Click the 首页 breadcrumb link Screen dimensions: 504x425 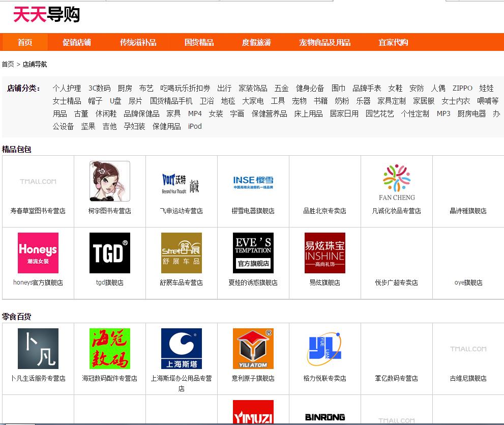coord(8,64)
